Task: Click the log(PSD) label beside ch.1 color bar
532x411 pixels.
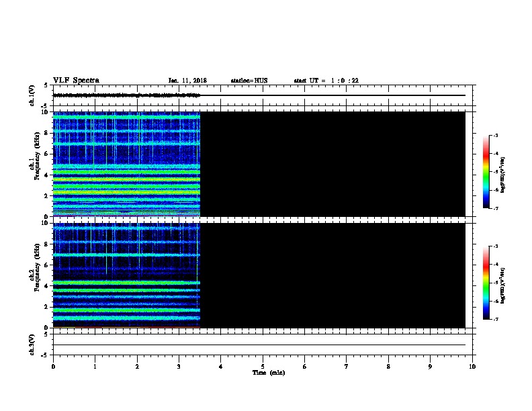Action: coord(503,175)
